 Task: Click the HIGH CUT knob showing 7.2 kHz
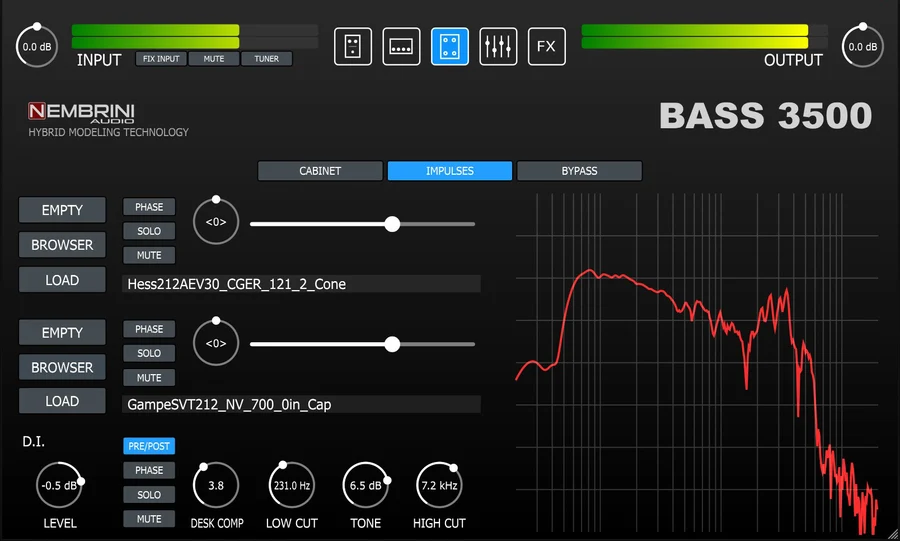click(439, 485)
